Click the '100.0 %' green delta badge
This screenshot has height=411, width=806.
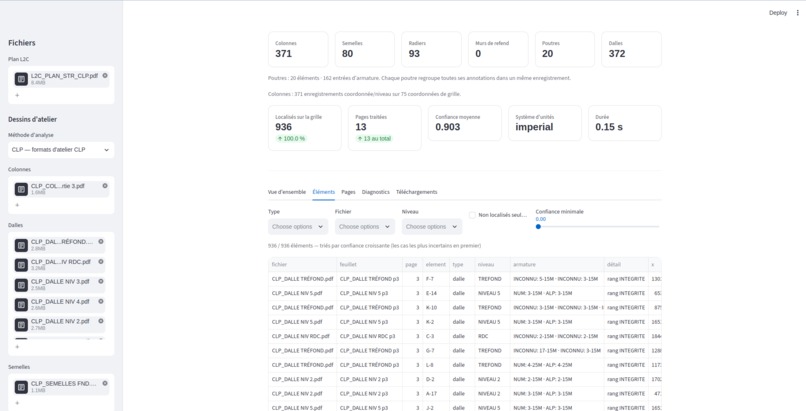pyautogui.click(x=291, y=139)
